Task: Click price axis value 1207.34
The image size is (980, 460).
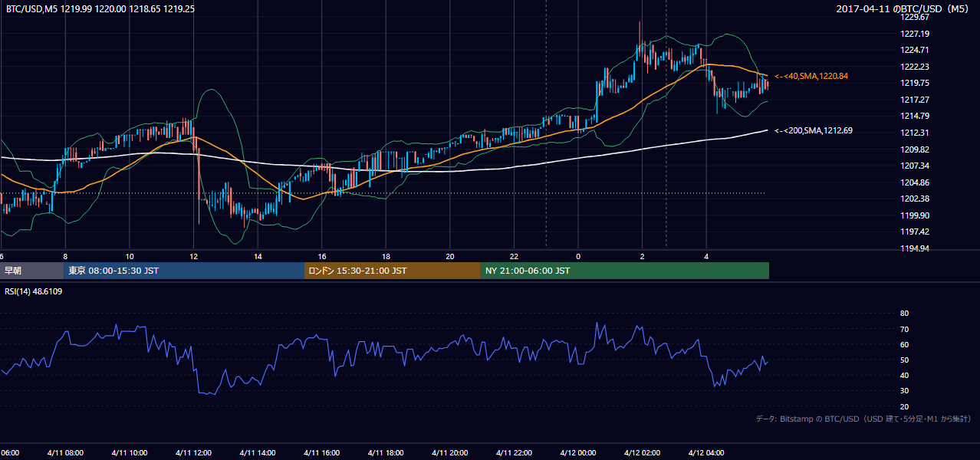Action: click(x=916, y=166)
